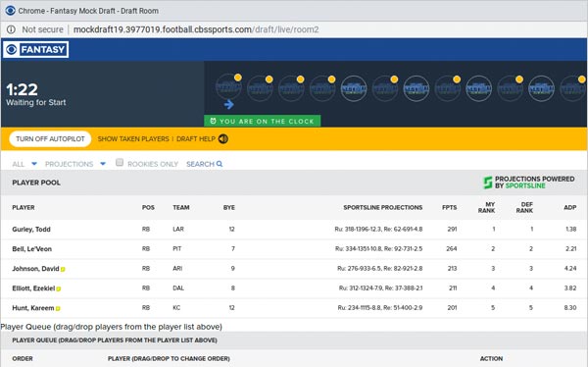588x367 pixels.
Task: Click the yellow news note icon beside Hunt, Kareem
Action: pyautogui.click(x=58, y=308)
